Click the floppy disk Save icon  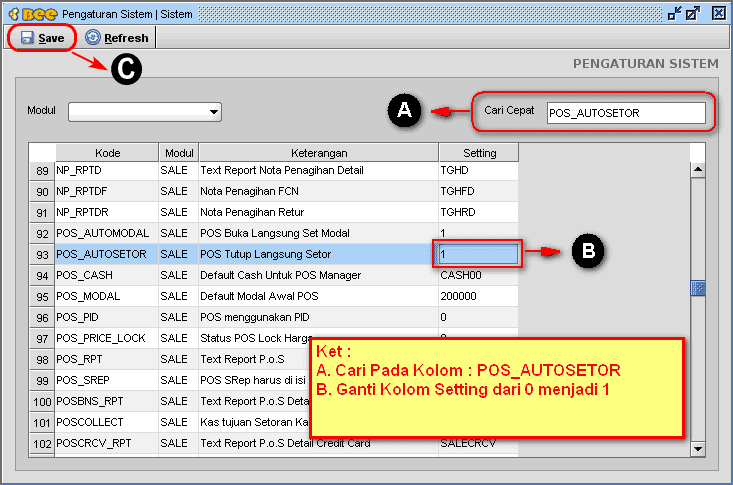27,38
